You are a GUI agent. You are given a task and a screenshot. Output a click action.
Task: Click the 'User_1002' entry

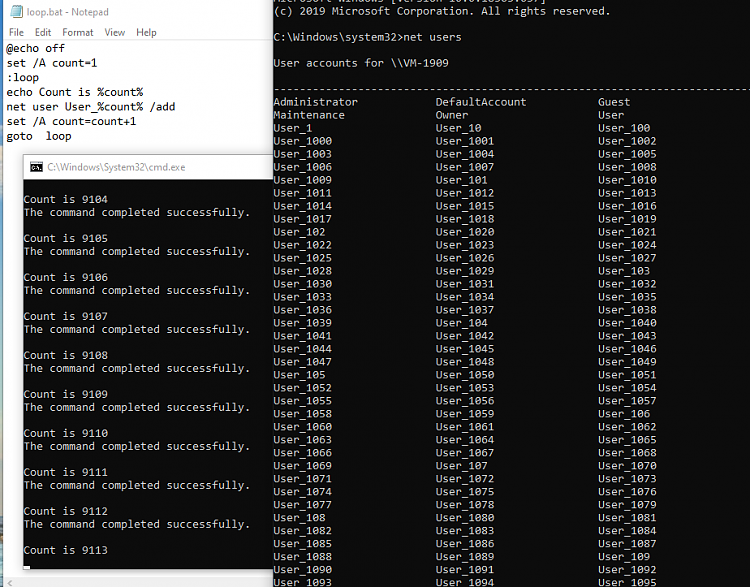tap(627, 141)
